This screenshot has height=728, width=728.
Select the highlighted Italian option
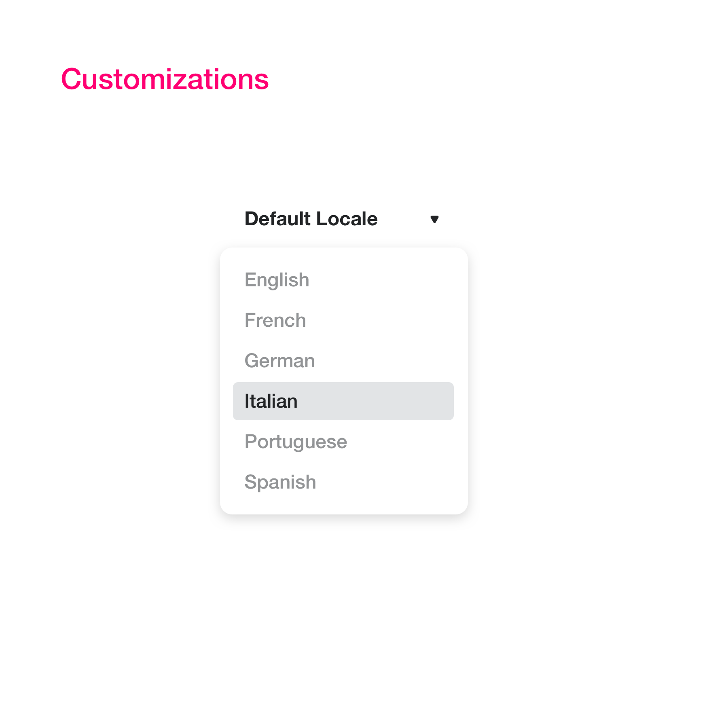pyautogui.click(x=343, y=401)
